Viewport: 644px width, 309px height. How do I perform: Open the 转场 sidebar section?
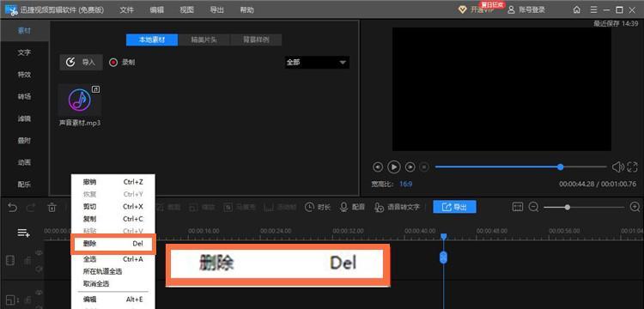[x=24, y=96]
